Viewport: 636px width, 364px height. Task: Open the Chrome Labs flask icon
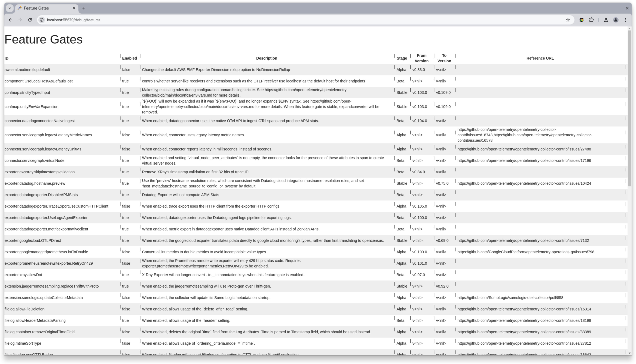606,20
